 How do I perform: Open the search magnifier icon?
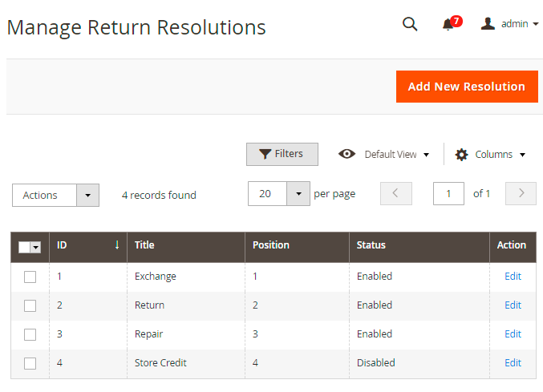(410, 24)
